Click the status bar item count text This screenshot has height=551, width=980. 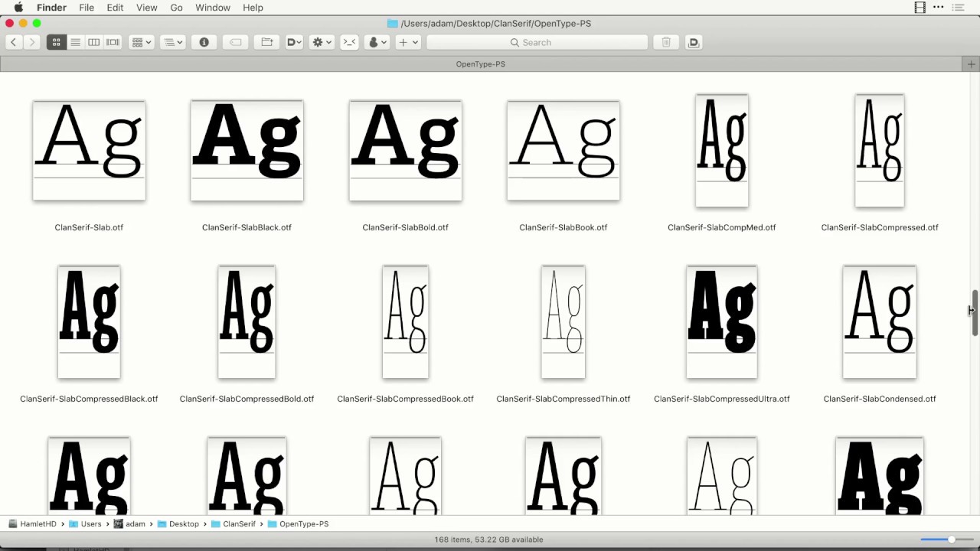point(489,540)
